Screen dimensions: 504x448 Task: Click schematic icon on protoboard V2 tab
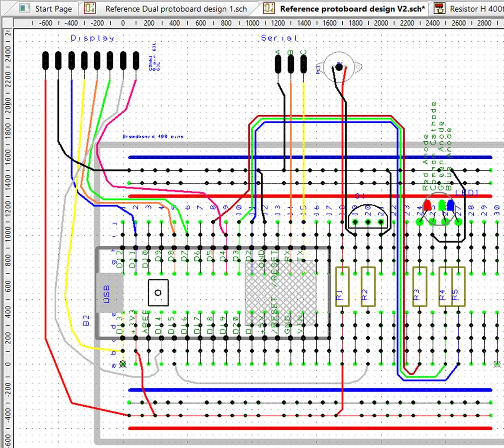coord(269,8)
